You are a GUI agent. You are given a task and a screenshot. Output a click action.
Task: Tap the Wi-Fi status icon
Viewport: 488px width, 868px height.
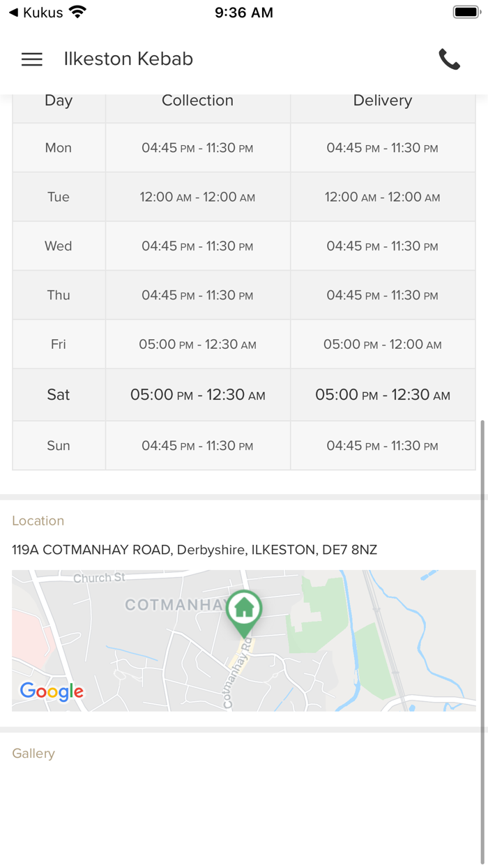coord(77,13)
